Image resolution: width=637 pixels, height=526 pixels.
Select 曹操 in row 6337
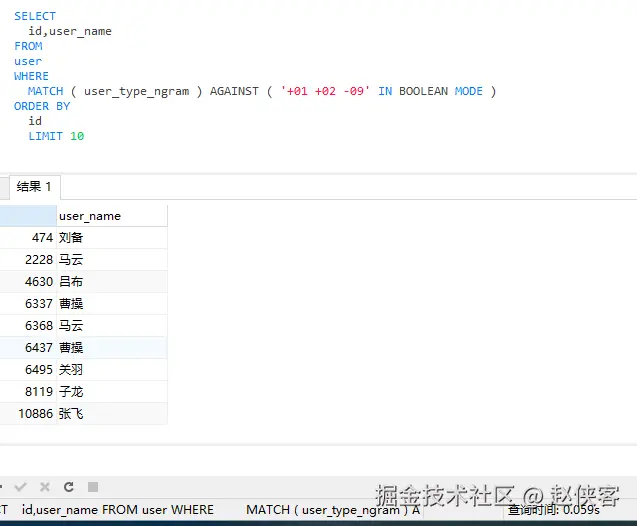(x=112, y=303)
